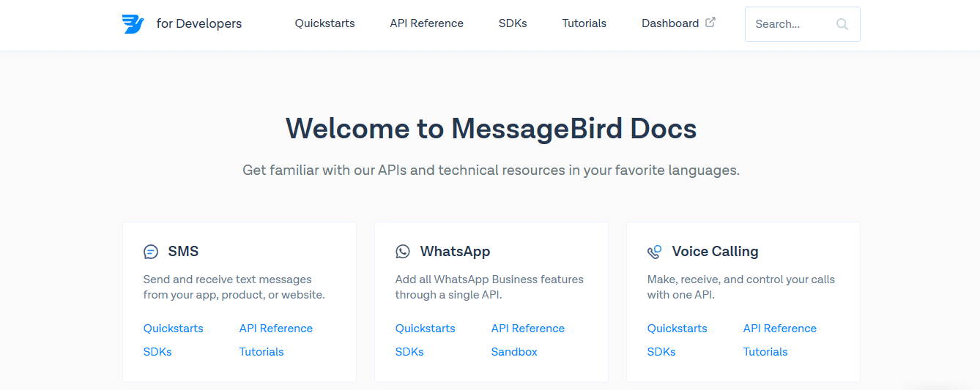This screenshot has width=980, height=390.
Task: Open the Voice Calling Quickstarts link
Action: pos(678,329)
